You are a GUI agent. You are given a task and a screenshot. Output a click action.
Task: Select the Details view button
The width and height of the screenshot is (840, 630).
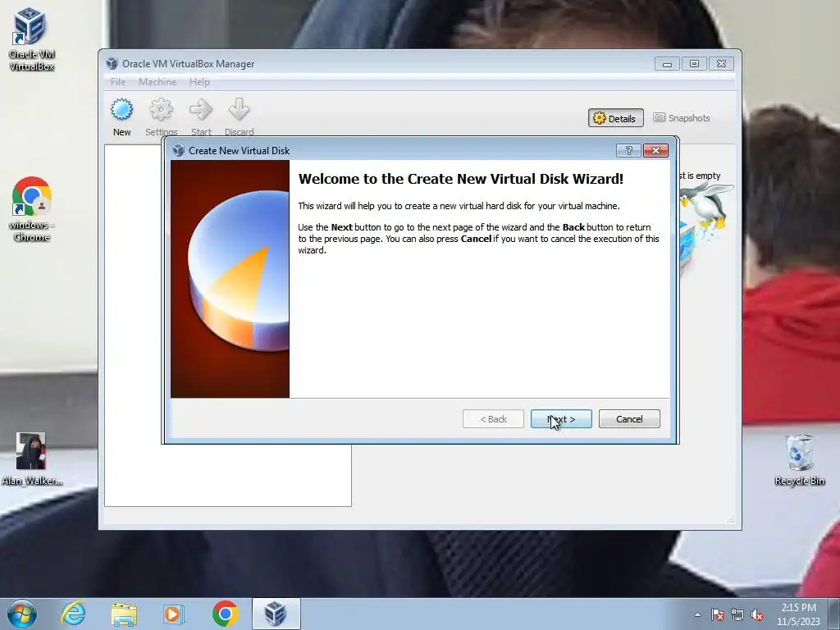point(615,118)
